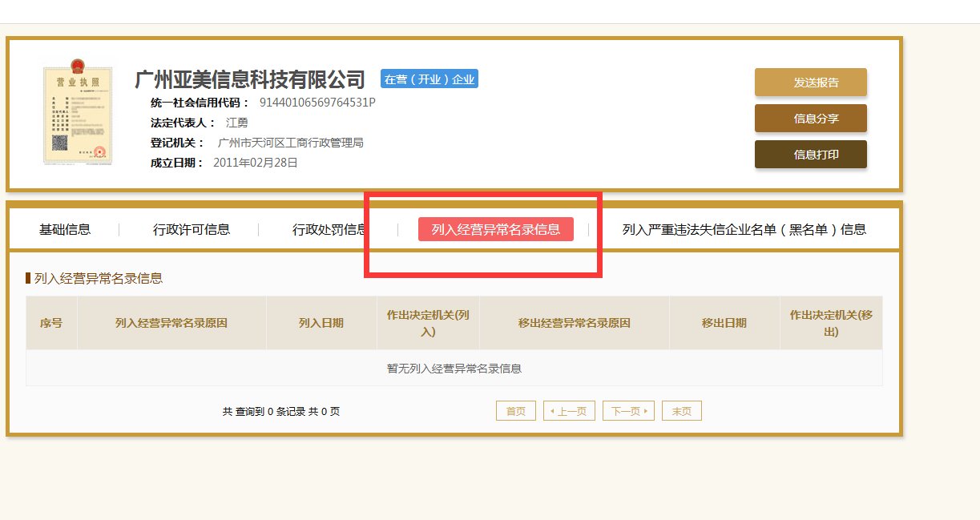Select the highlighted 列入经营异常名录信息 tab
This screenshot has height=520, width=980.
[495, 229]
